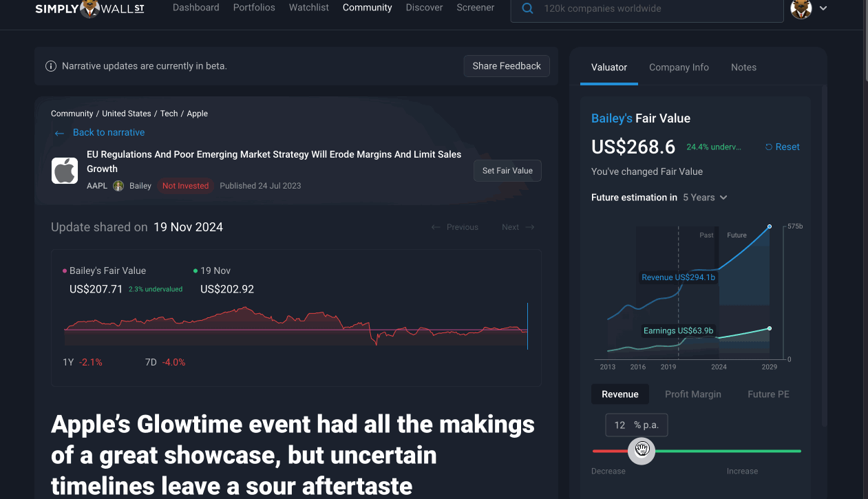Go to the Watchlist page
The image size is (868, 499).
click(x=309, y=8)
